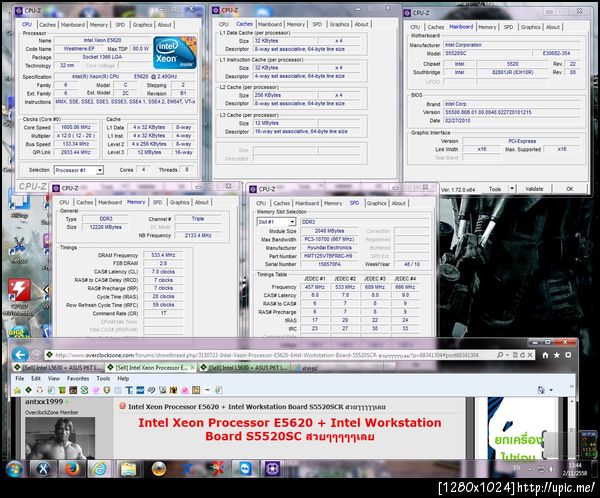Click the Validate button in CPU-Z
The height and width of the screenshot is (498, 600).
534,189
